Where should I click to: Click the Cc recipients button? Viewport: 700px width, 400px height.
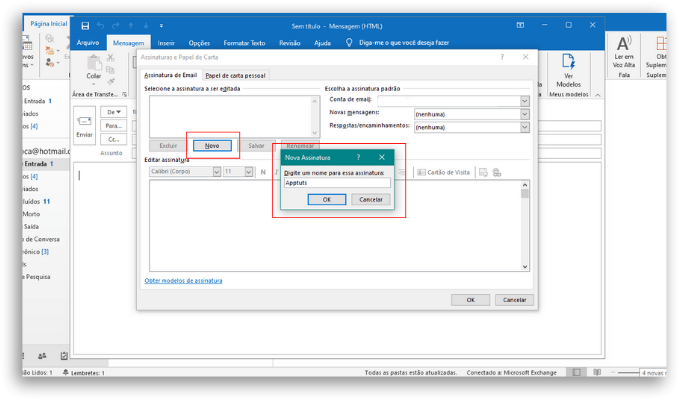[113, 139]
